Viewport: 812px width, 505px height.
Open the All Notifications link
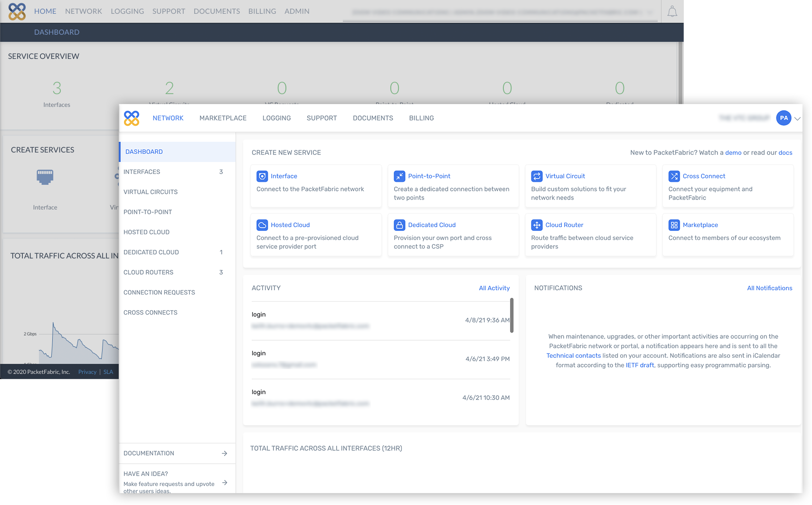point(769,288)
